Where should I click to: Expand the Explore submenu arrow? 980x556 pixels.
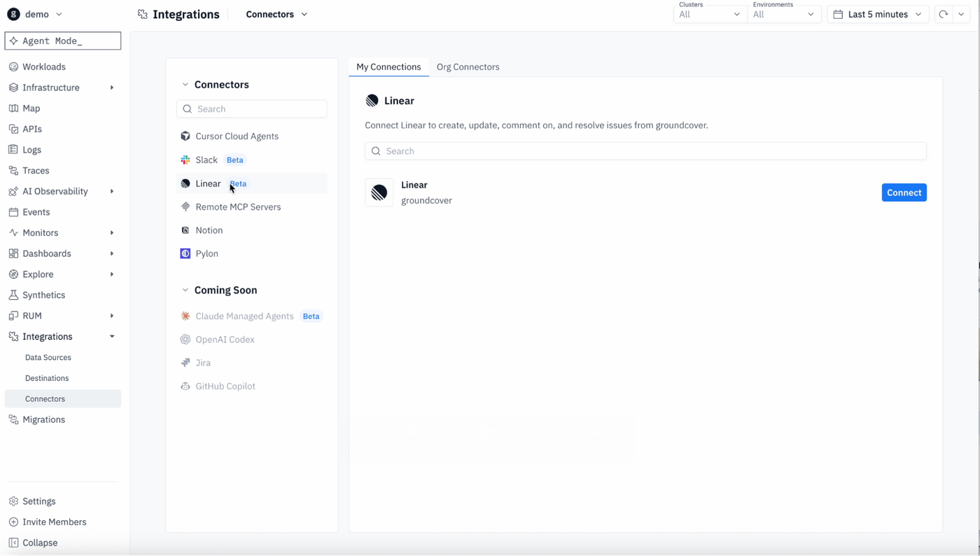[112, 274]
